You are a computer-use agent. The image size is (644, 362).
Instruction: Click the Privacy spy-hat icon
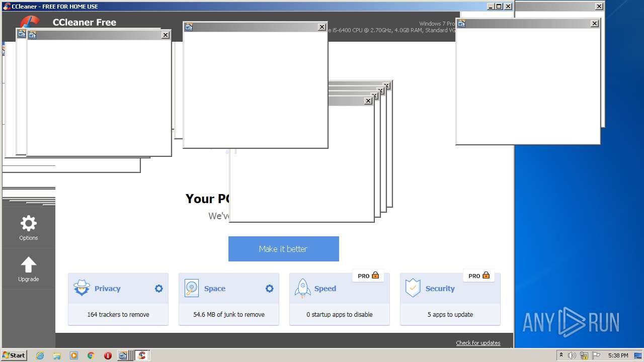[82, 288]
